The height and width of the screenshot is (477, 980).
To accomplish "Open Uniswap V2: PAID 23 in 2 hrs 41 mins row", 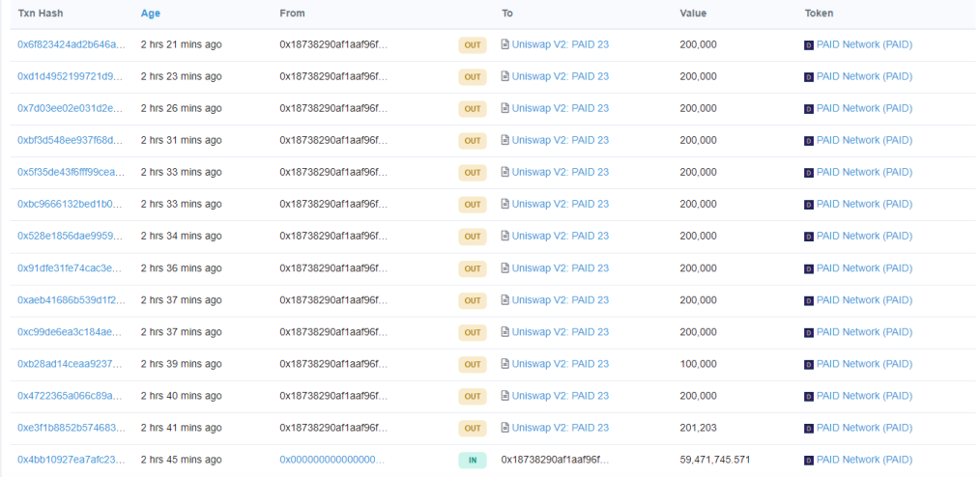I will click(x=560, y=428).
